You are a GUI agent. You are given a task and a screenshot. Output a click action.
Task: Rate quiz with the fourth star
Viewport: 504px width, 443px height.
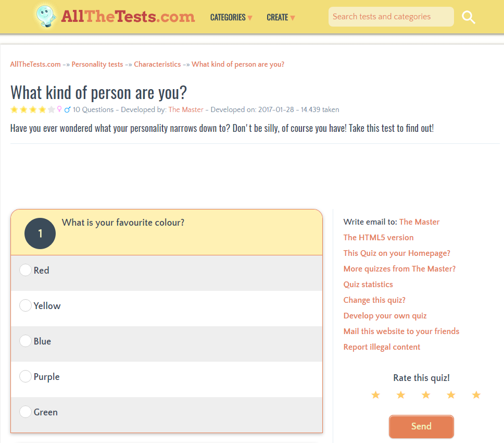pyautogui.click(x=451, y=395)
